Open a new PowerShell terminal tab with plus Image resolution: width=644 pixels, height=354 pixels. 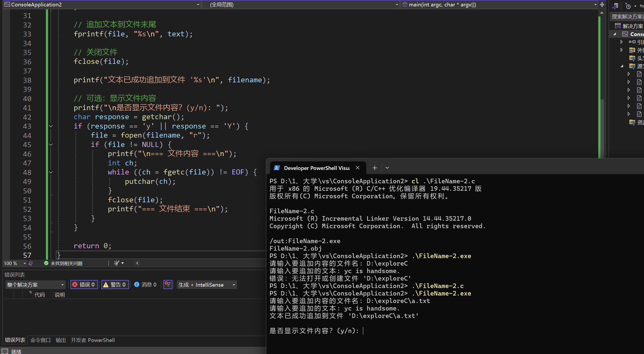(375, 168)
